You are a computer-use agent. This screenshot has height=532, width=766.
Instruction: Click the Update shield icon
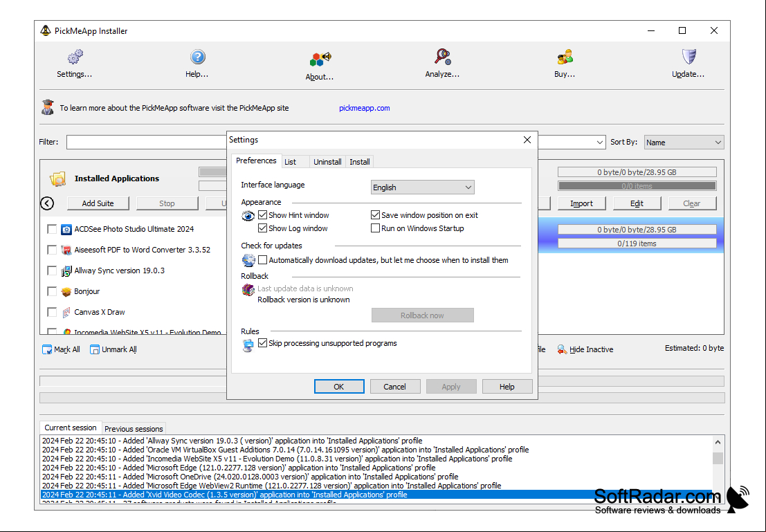689,57
